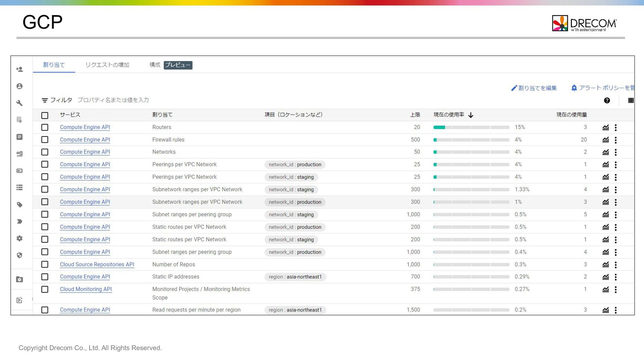Open the add person icon in sidebar

coord(19,69)
